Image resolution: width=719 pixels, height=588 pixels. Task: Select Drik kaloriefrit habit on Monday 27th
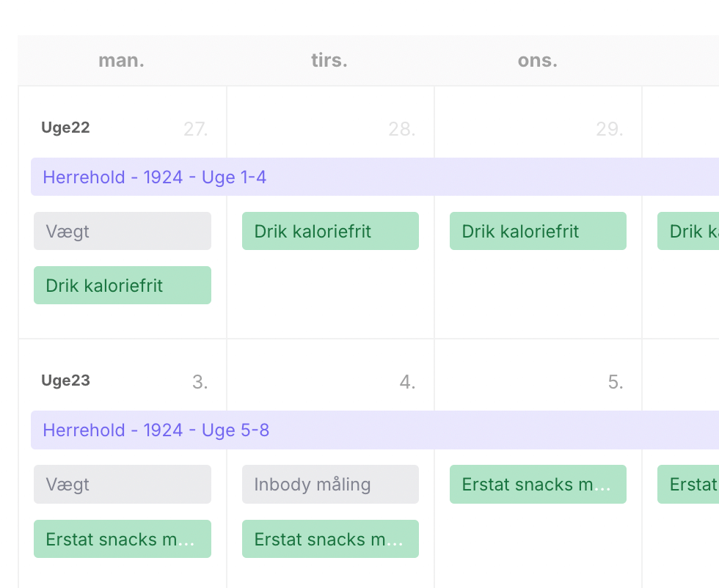pos(123,285)
